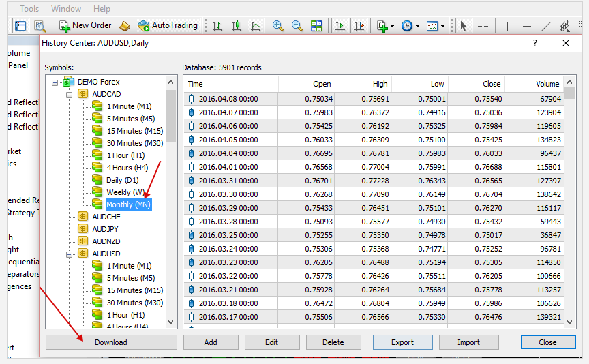Click the Export button
The width and height of the screenshot is (589, 364).
pyautogui.click(x=402, y=342)
